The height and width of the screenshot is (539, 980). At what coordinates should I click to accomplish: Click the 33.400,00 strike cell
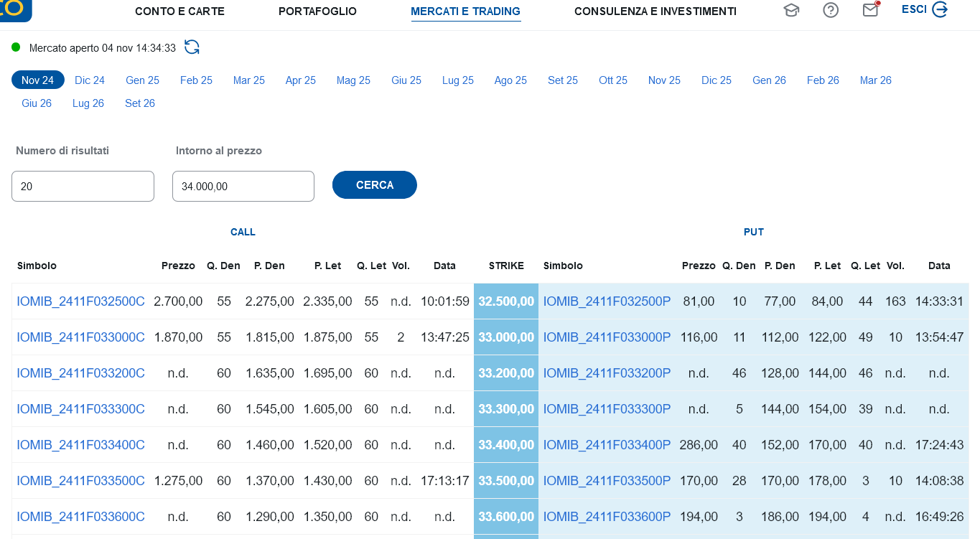point(506,445)
